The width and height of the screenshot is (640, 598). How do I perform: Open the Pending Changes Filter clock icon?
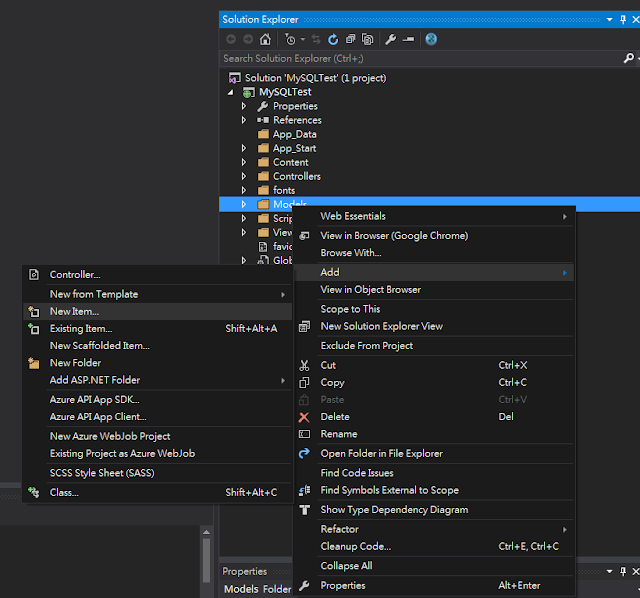pos(290,39)
